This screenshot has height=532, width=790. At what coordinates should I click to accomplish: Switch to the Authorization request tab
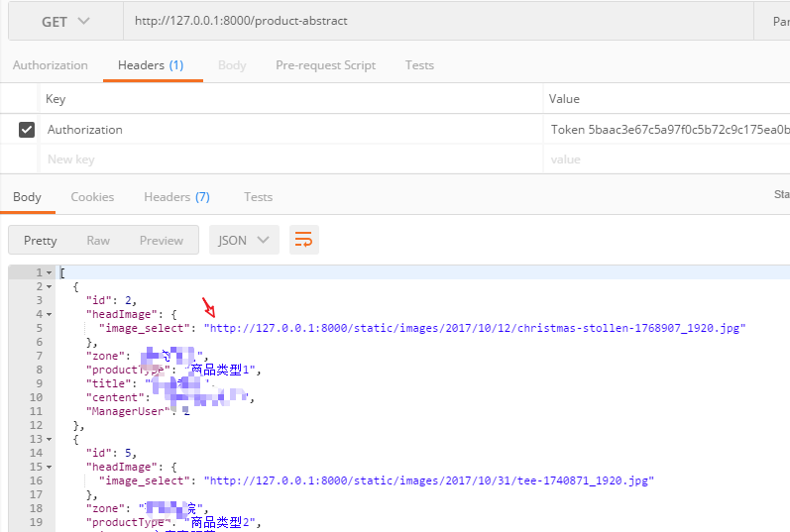click(50, 65)
